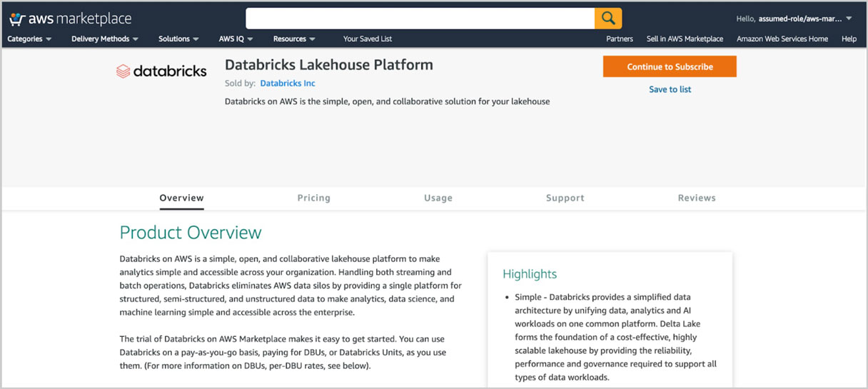Click the Continue to Subscribe button
The width and height of the screenshot is (868, 389).
[670, 67]
